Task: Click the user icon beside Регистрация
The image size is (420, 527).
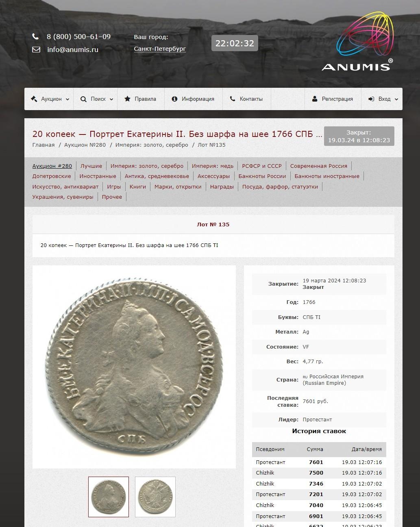Action: [x=314, y=99]
